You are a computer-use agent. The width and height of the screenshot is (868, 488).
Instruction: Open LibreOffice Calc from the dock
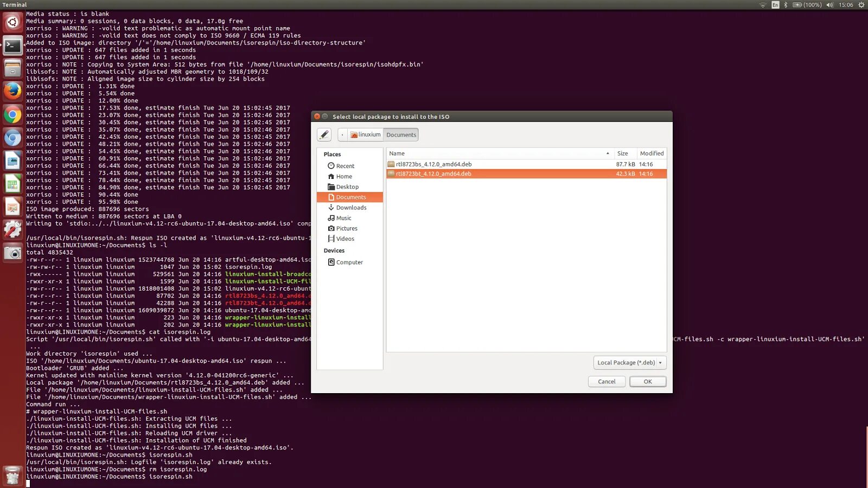coord(12,183)
